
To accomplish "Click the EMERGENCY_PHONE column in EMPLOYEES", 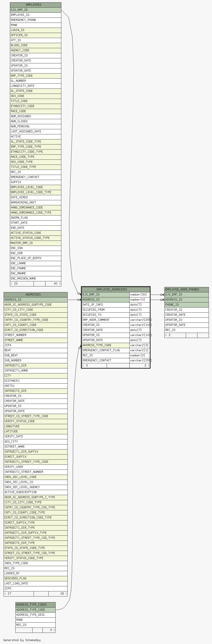I will point(36,20).
